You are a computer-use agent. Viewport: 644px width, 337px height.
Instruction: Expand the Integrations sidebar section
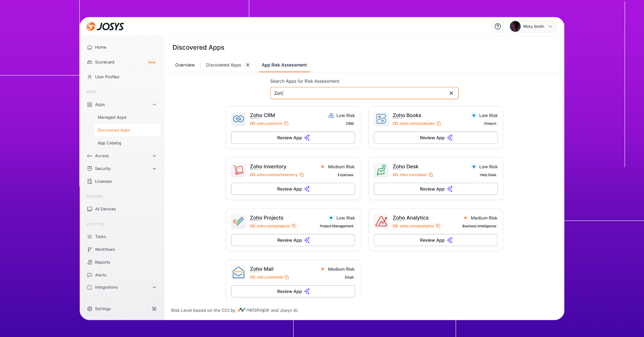[x=154, y=288]
